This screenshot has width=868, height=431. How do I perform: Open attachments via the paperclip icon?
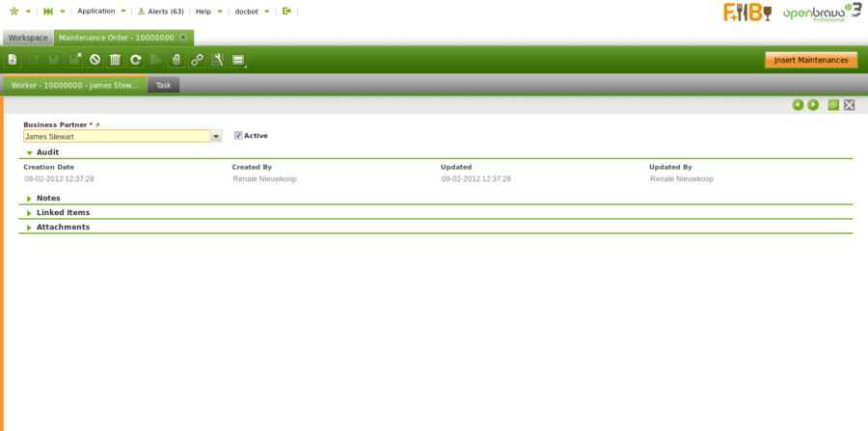pos(176,60)
